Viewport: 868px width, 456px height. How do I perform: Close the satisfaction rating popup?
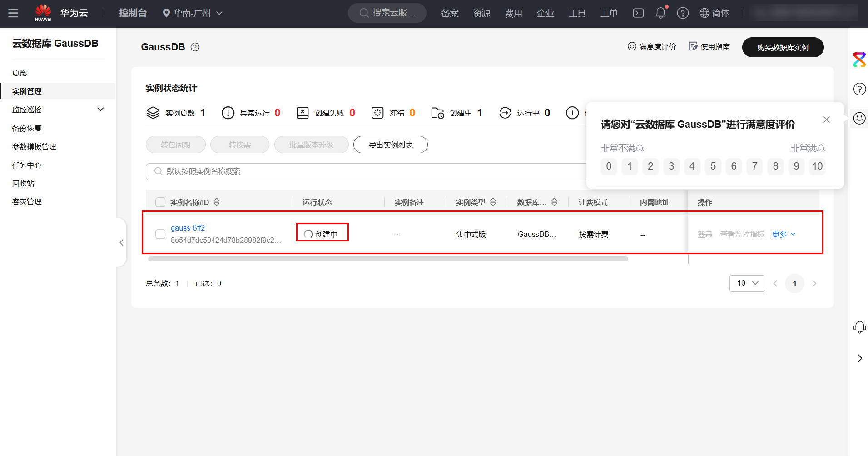[x=827, y=120]
